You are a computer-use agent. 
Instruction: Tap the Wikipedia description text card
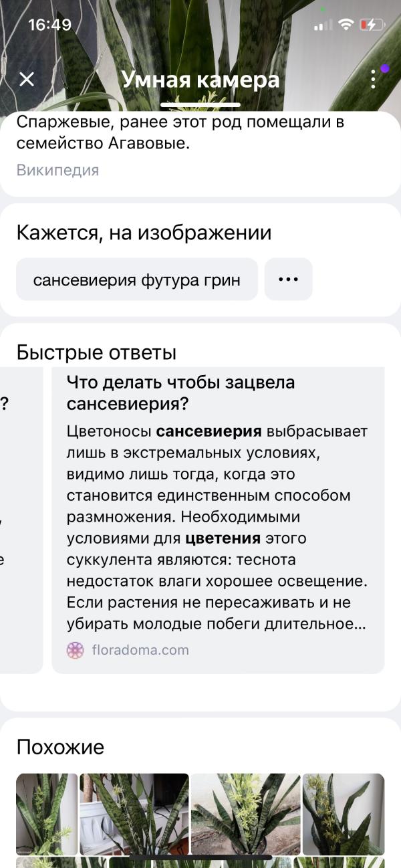tap(200, 154)
